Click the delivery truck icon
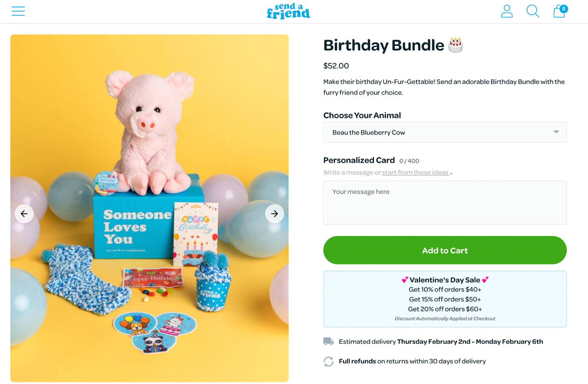 tap(329, 341)
